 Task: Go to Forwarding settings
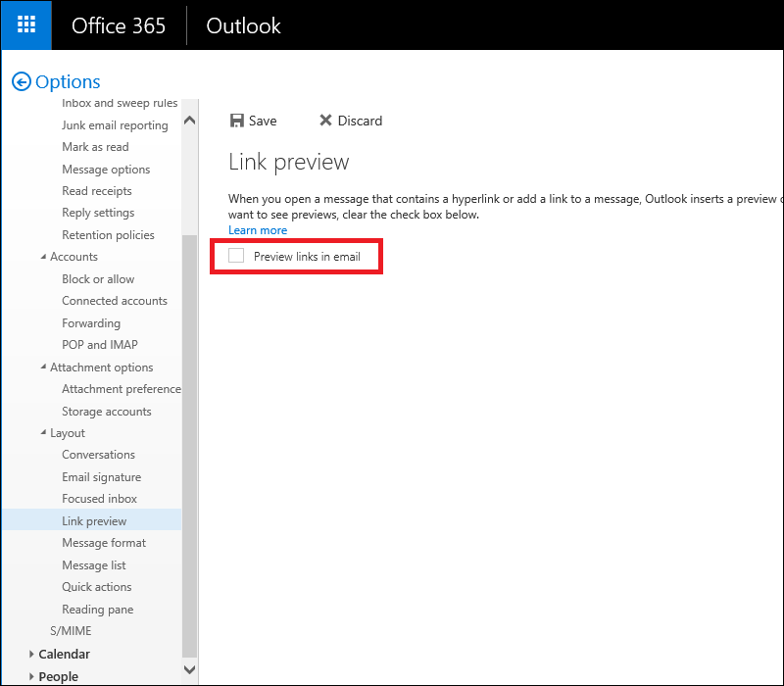click(x=91, y=323)
